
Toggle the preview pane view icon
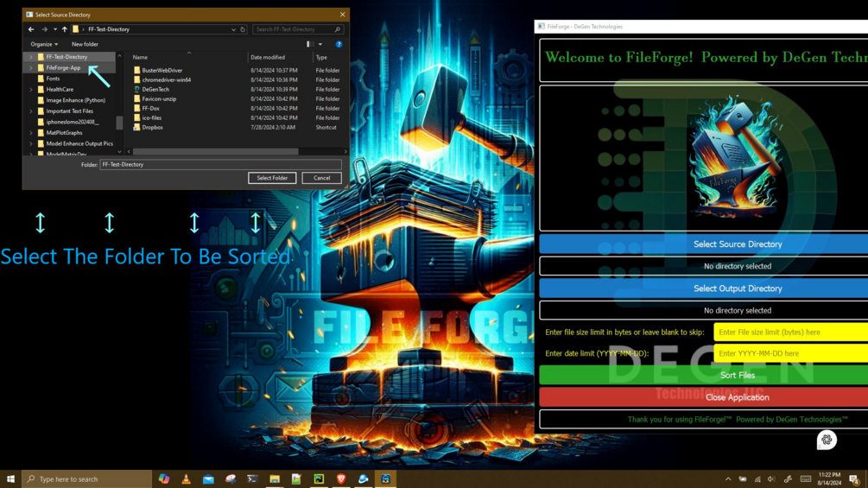[x=310, y=44]
